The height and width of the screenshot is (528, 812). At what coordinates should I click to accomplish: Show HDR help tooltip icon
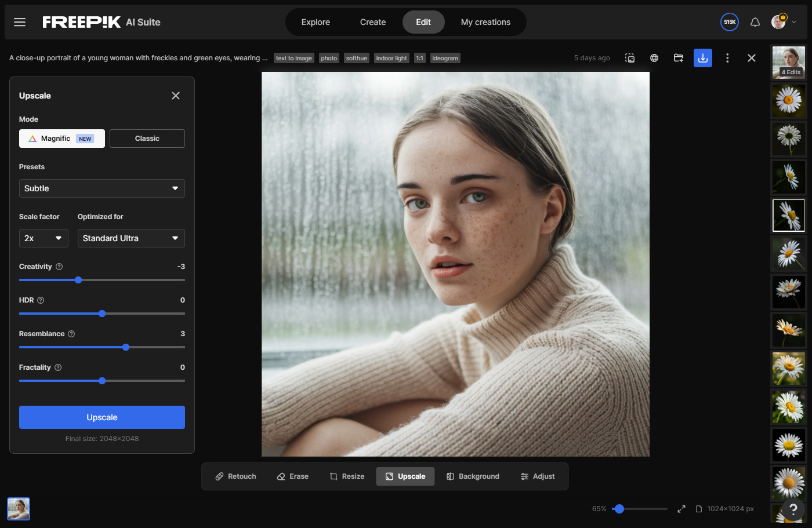41,300
